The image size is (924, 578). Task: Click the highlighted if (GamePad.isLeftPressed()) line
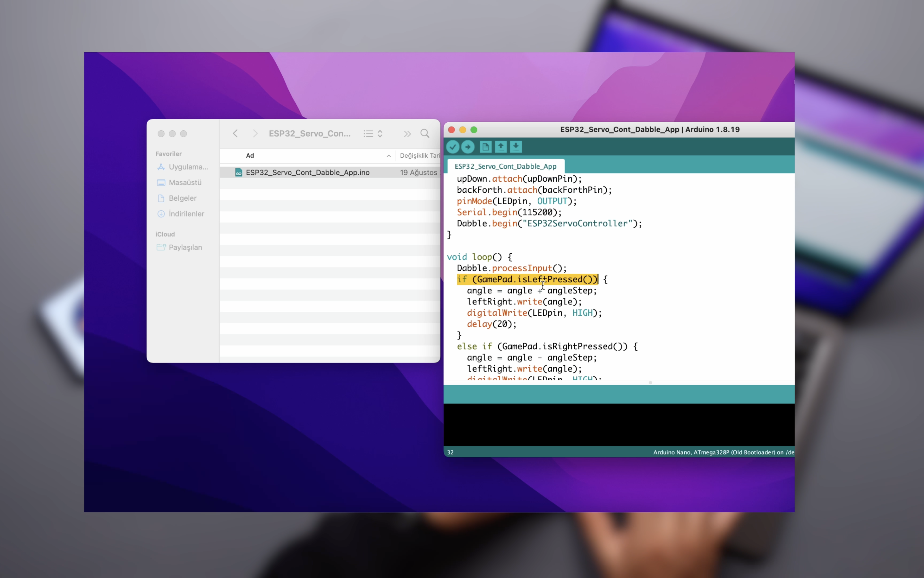coord(527,279)
